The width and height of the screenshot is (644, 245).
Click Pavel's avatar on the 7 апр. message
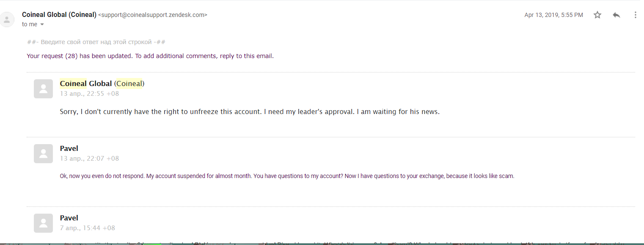pos(43,223)
